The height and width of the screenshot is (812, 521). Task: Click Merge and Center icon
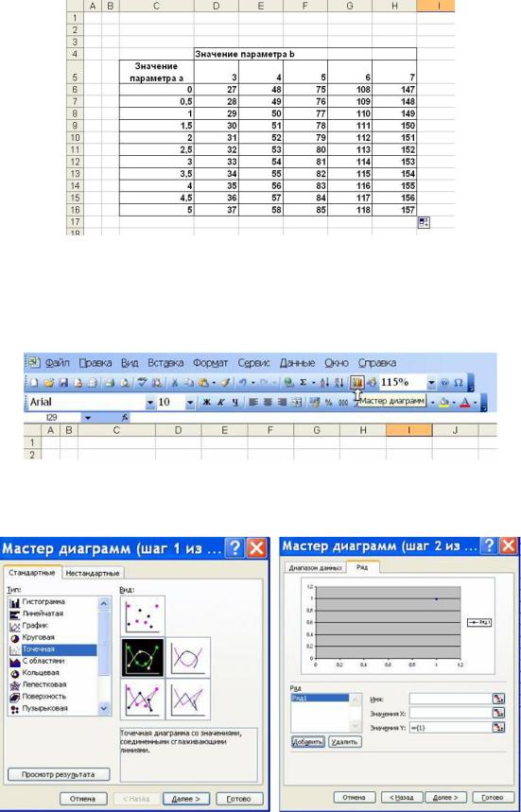(296, 403)
